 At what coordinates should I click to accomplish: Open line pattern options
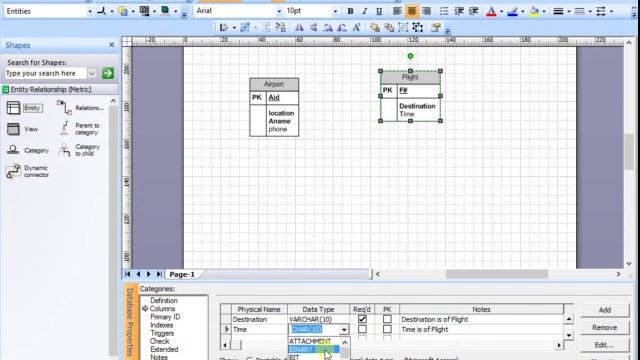click(579, 11)
